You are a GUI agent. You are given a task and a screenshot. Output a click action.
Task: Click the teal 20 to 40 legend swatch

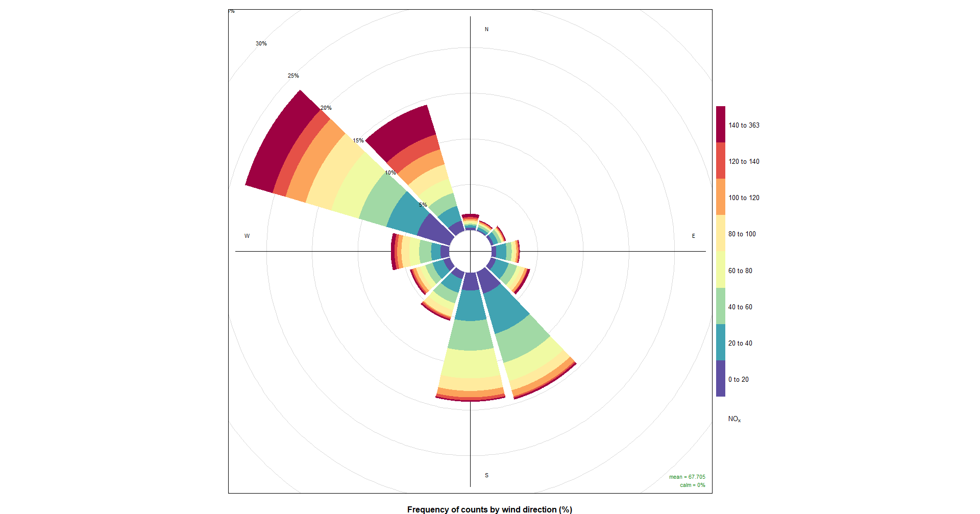[720, 342]
